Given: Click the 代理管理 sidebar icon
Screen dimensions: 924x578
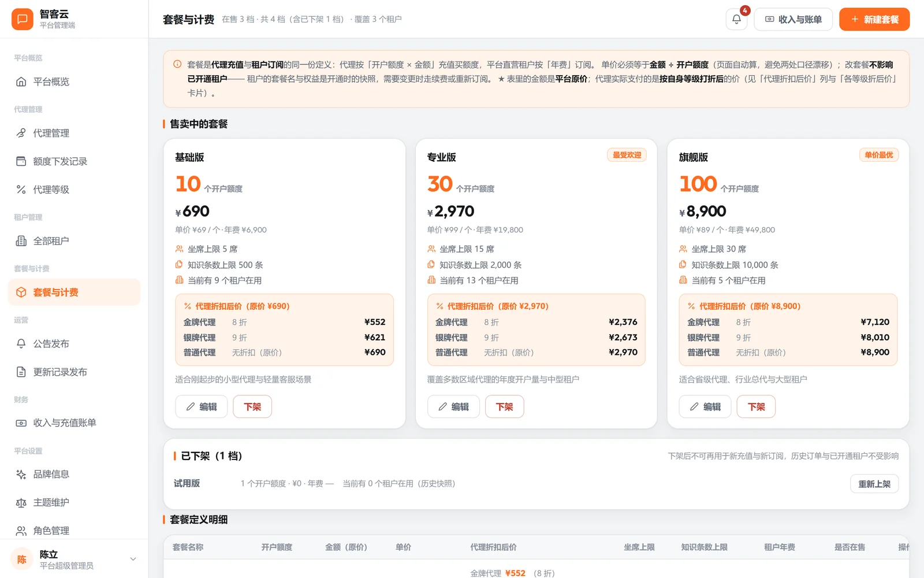Looking at the screenshot, I should [x=21, y=133].
